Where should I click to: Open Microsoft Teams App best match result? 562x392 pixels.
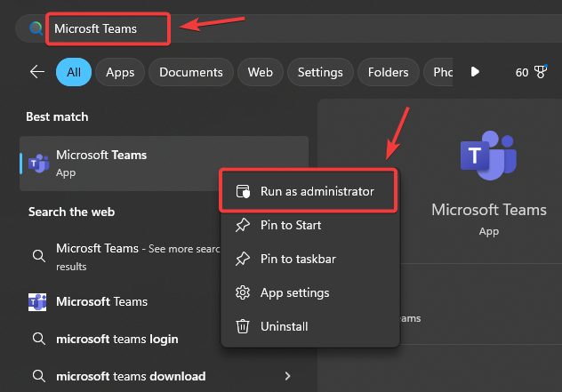point(164,164)
